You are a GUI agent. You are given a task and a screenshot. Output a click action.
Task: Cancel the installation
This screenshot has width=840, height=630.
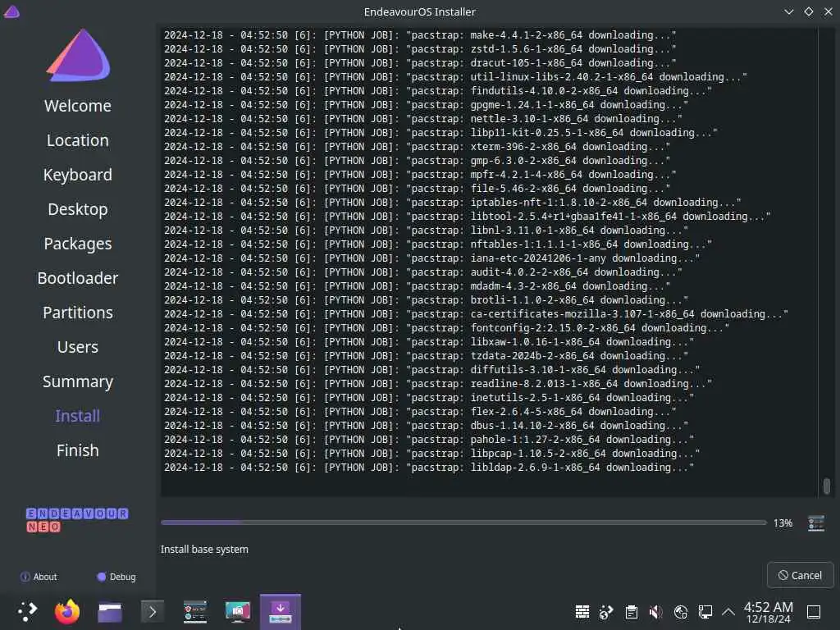coord(801,575)
